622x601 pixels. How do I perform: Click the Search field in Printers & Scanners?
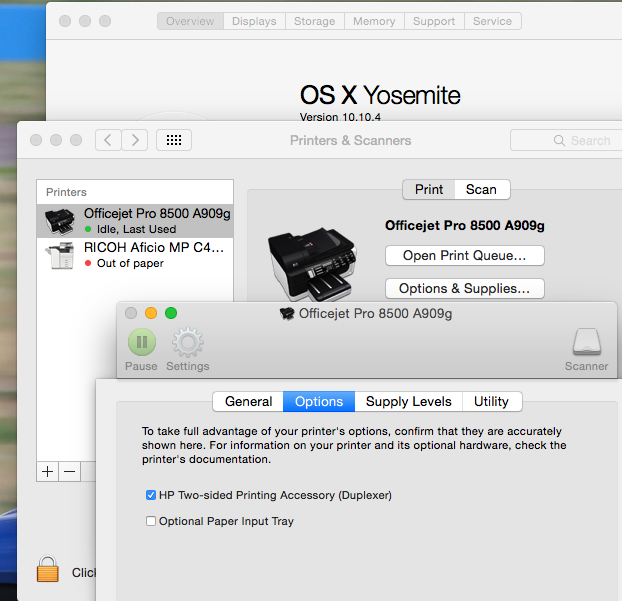[x=566, y=140]
